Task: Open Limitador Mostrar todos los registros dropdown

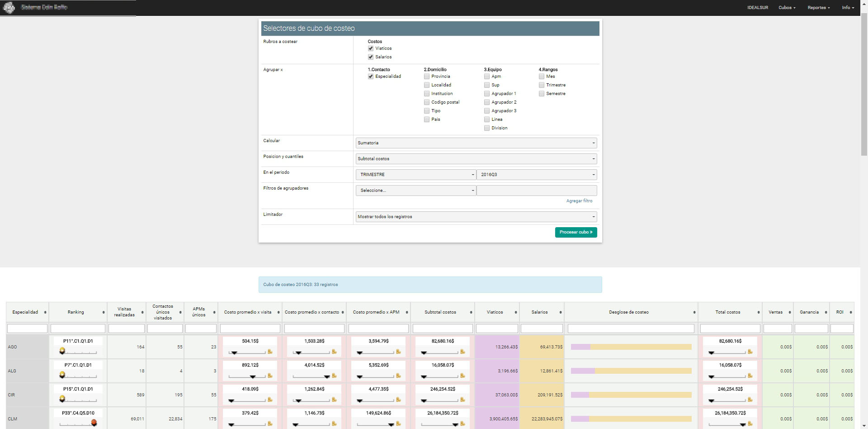Action: click(x=476, y=217)
